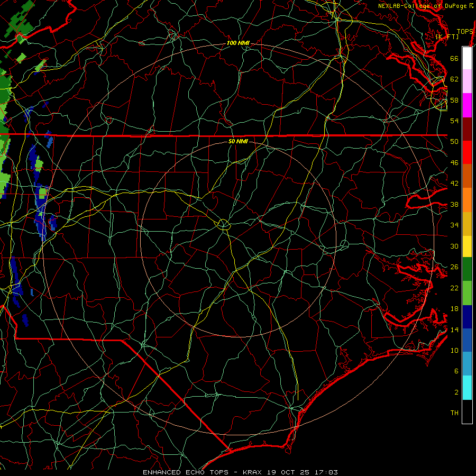Click the magenta 58 kft legend swatch
The width and height of the screenshot is (476, 476).
[467, 105]
